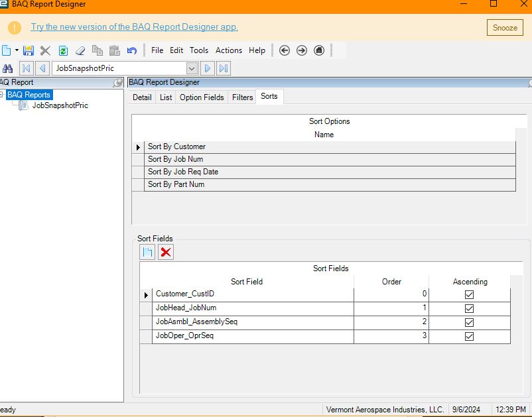Viewport: 532px width, 417px height.
Task: Collapse the BAQ Reports tree node
Action: tap(2, 95)
